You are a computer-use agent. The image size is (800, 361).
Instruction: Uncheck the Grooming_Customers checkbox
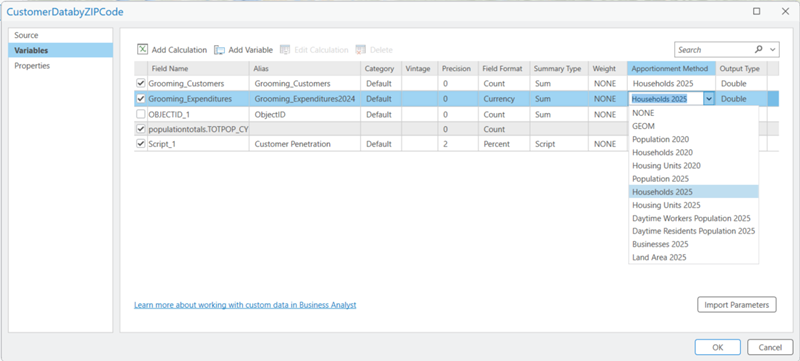click(x=141, y=83)
